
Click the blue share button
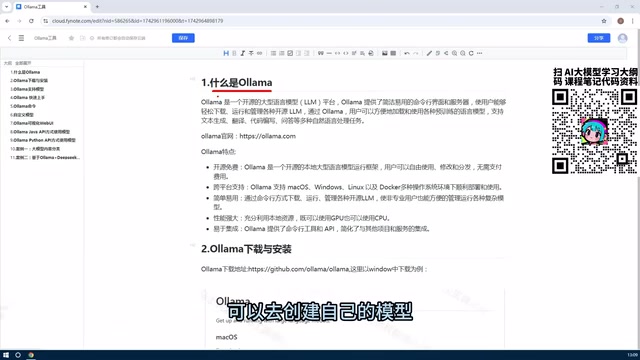point(599,38)
